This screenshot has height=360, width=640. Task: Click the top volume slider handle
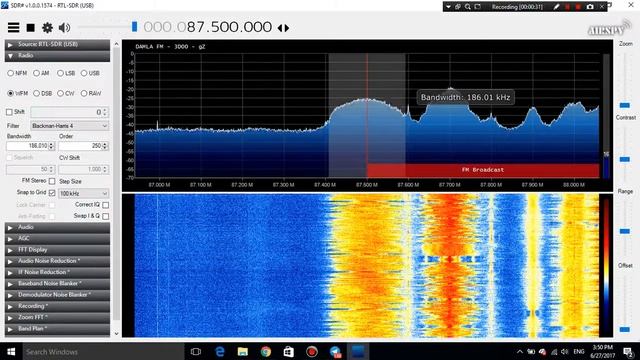(134, 27)
